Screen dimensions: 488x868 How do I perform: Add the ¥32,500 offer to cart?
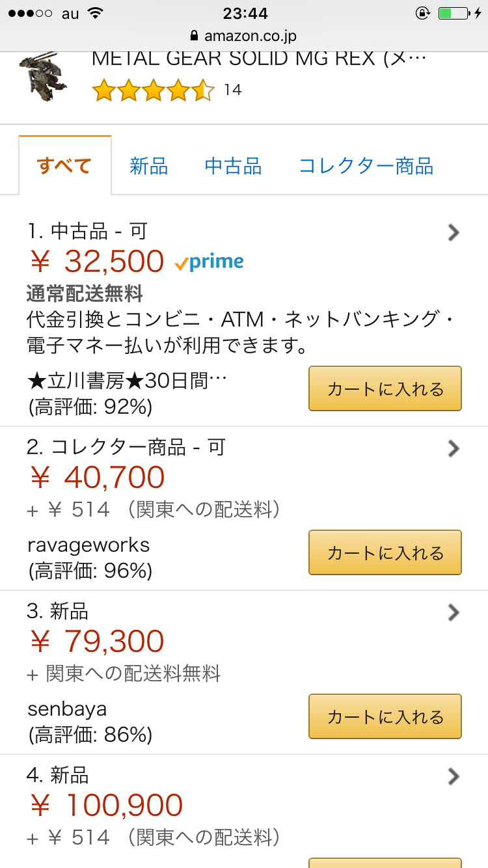pyautogui.click(x=385, y=389)
